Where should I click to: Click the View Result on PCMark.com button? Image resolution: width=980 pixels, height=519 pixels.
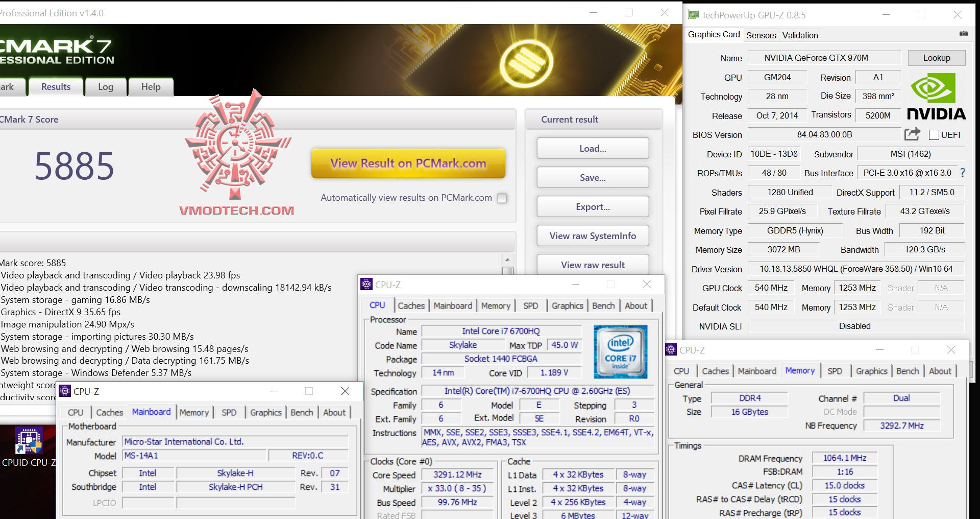pos(408,163)
